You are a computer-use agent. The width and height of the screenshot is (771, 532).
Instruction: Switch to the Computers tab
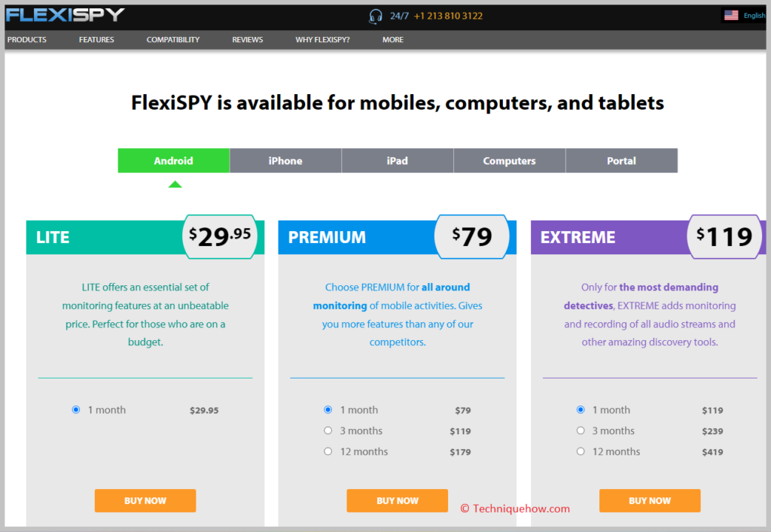510,160
